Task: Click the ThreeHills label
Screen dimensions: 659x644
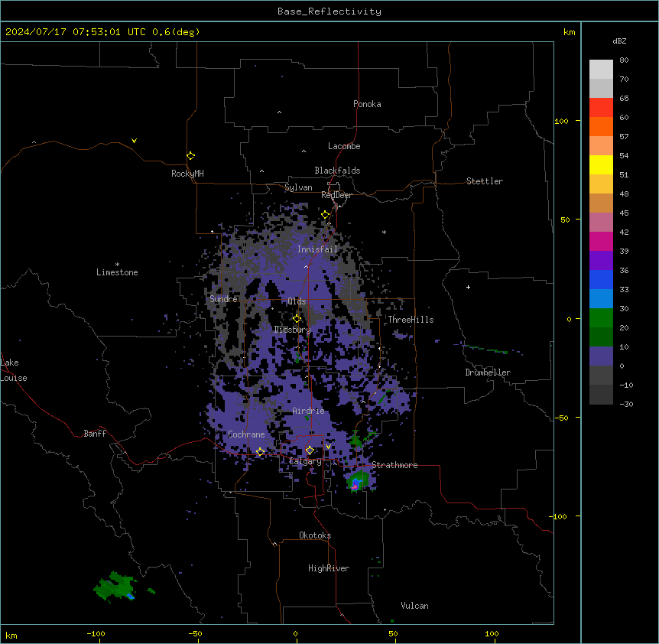Action: [x=411, y=320]
